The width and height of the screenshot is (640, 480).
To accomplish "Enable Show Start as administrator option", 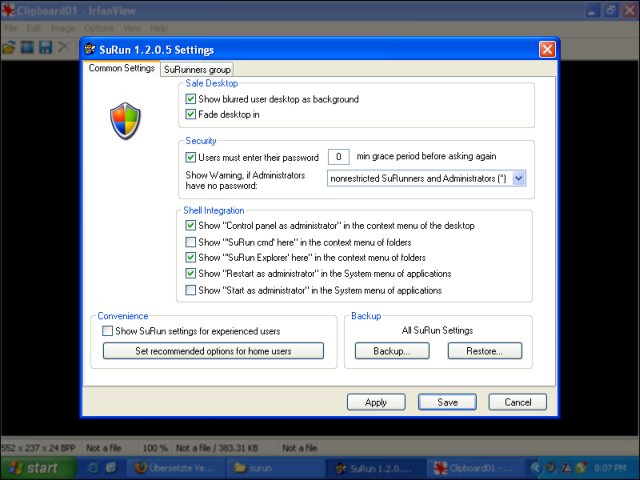I will (190, 291).
